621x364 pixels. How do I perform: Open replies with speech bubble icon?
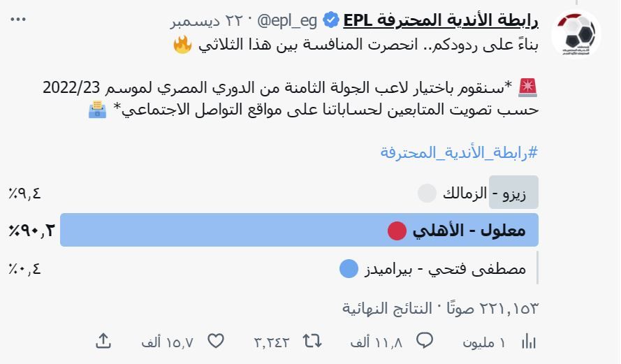click(425, 341)
